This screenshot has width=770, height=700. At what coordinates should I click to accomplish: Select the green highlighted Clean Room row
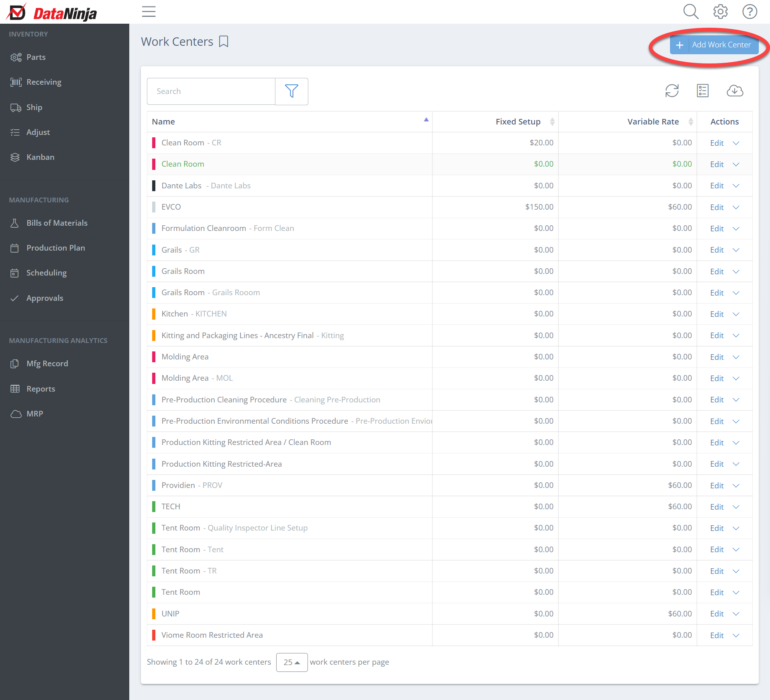point(450,164)
